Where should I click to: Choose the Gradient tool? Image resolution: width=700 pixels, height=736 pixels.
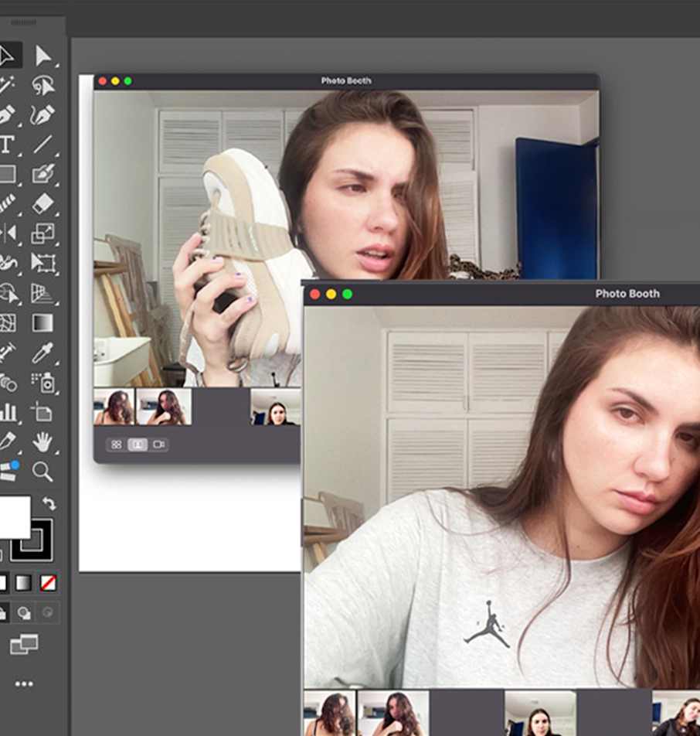43,322
